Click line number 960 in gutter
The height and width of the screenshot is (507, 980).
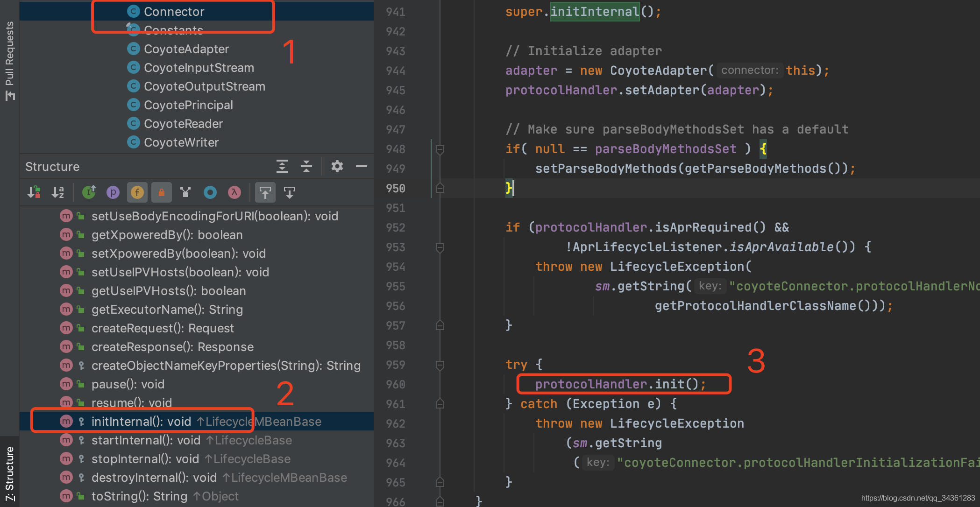(x=396, y=384)
